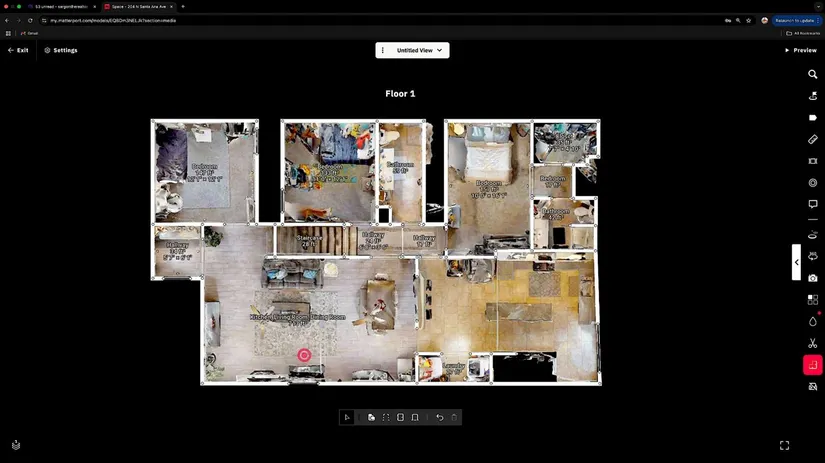Choose the pointer select tool
This screenshot has height=463, width=825.
347,417
